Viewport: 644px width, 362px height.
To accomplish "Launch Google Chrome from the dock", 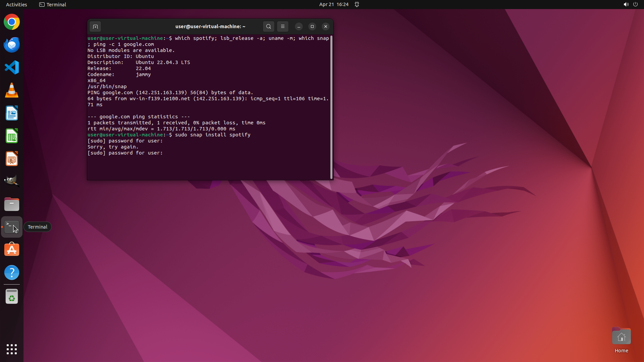I will click(x=12, y=22).
